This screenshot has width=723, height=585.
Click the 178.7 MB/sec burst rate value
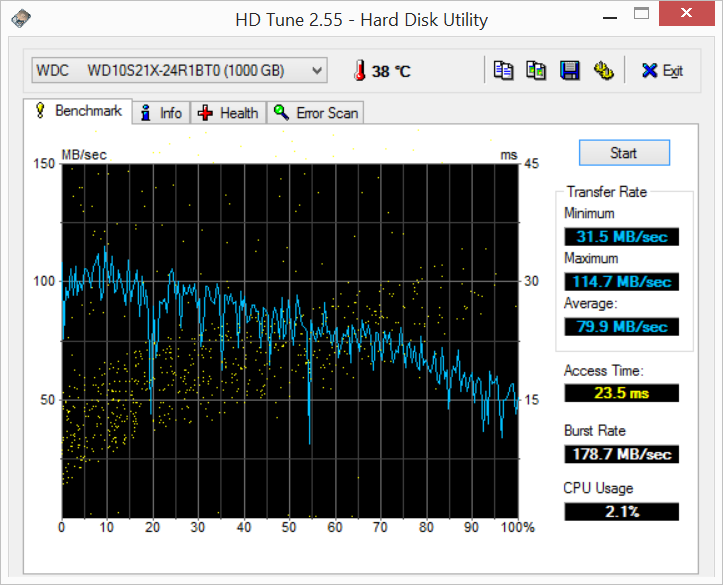[x=622, y=454]
